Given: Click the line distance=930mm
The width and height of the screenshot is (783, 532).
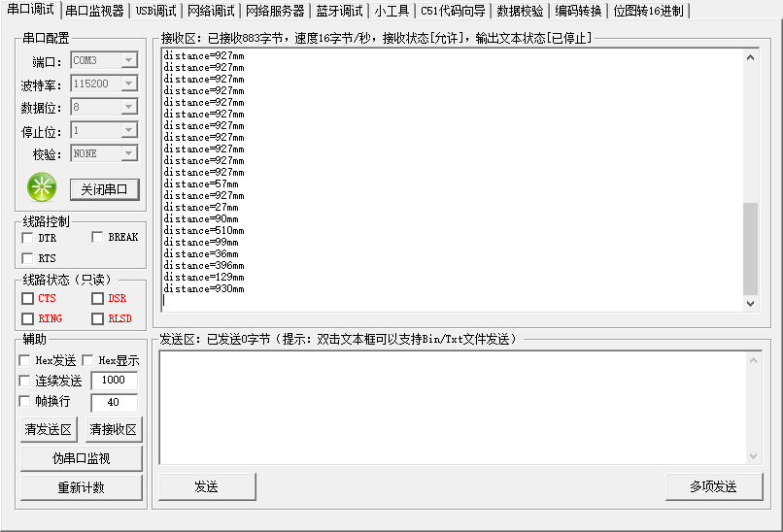Looking at the screenshot, I should coord(204,289).
